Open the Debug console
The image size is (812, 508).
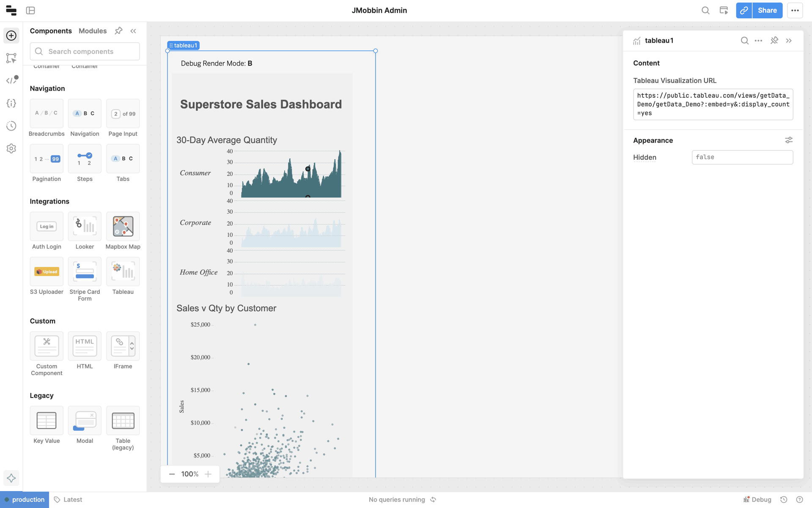757,500
